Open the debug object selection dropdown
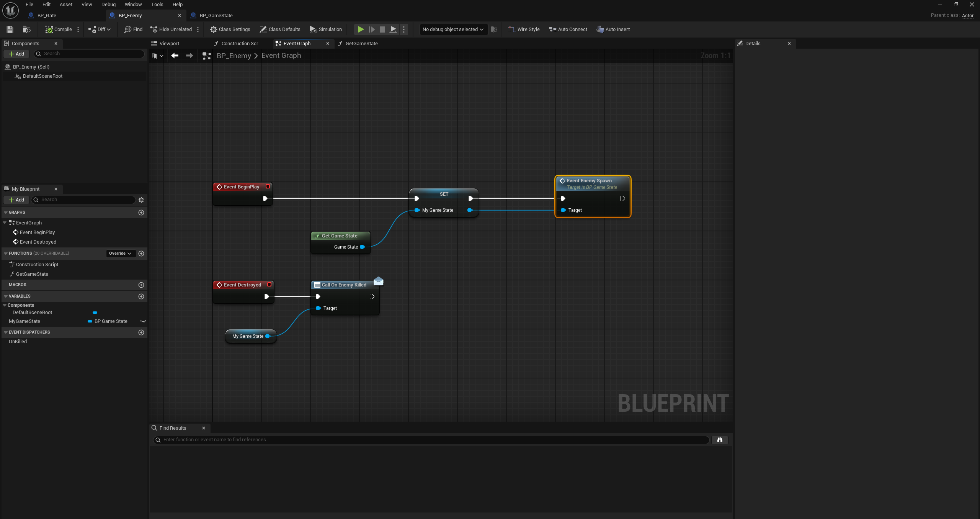The image size is (980, 519). pos(453,29)
